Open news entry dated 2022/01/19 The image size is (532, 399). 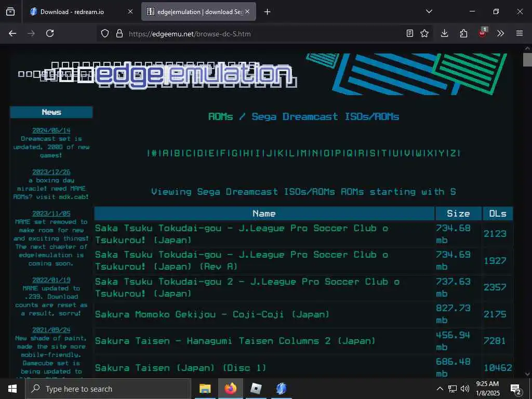51,280
